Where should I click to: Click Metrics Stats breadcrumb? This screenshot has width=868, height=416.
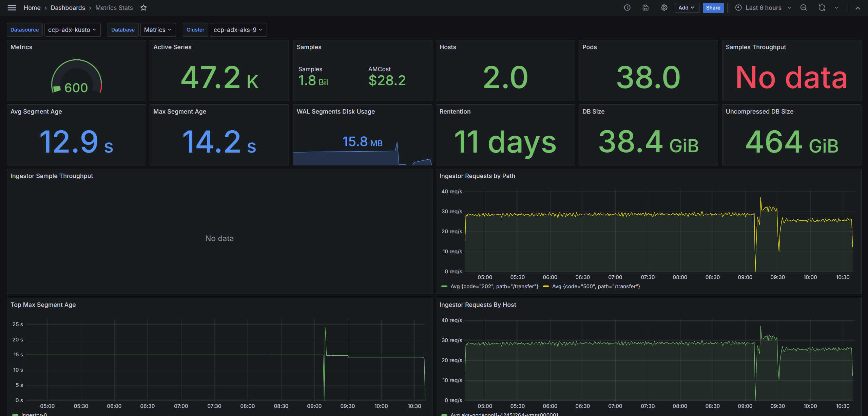pos(114,8)
